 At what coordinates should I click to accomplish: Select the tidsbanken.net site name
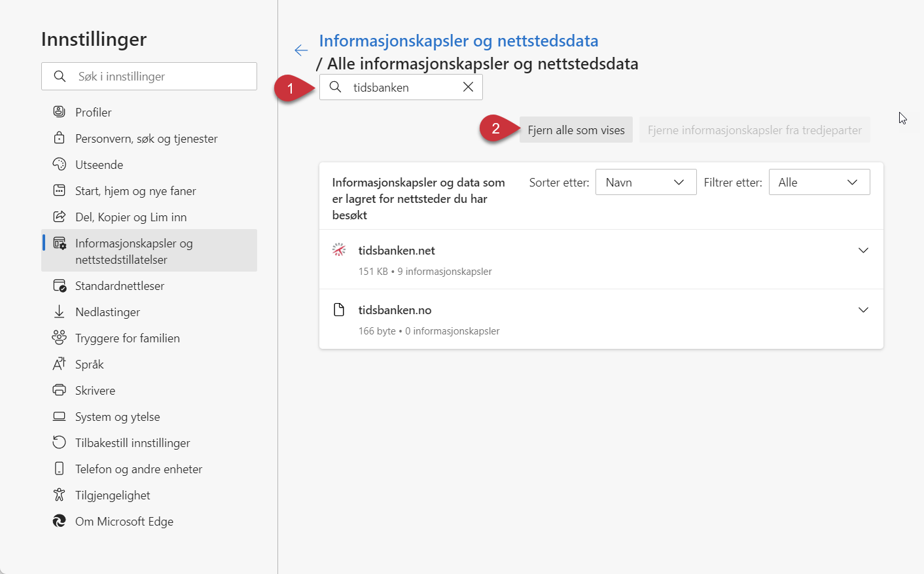point(397,250)
